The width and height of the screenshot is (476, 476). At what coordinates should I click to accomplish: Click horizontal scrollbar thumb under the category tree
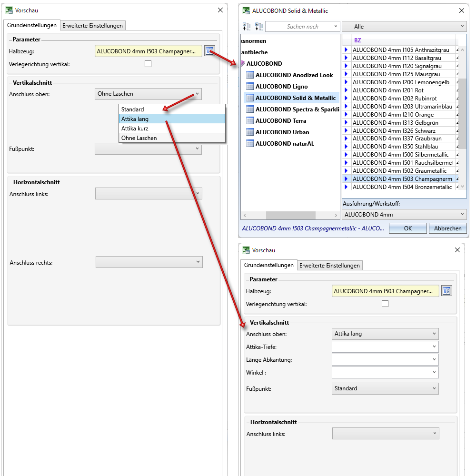click(x=290, y=215)
